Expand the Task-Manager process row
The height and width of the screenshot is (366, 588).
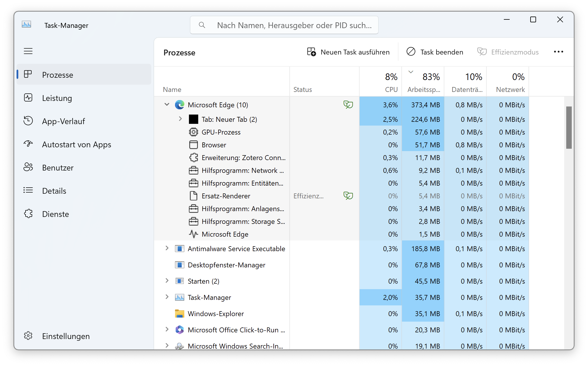[x=167, y=297]
